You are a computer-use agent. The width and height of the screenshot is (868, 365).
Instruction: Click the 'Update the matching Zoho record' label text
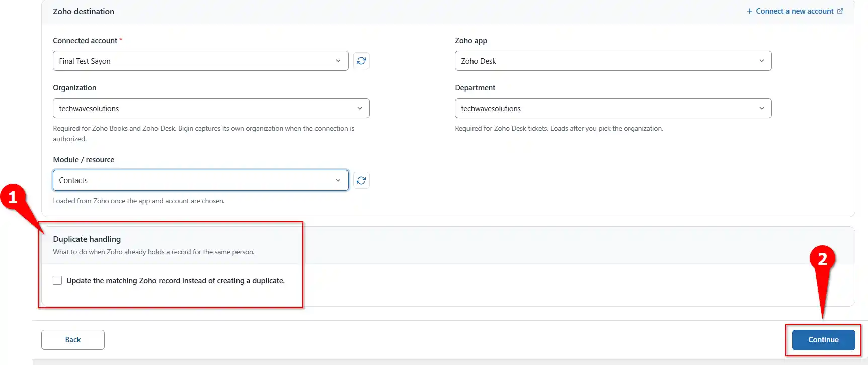pyautogui.click(x=176, y=281)
